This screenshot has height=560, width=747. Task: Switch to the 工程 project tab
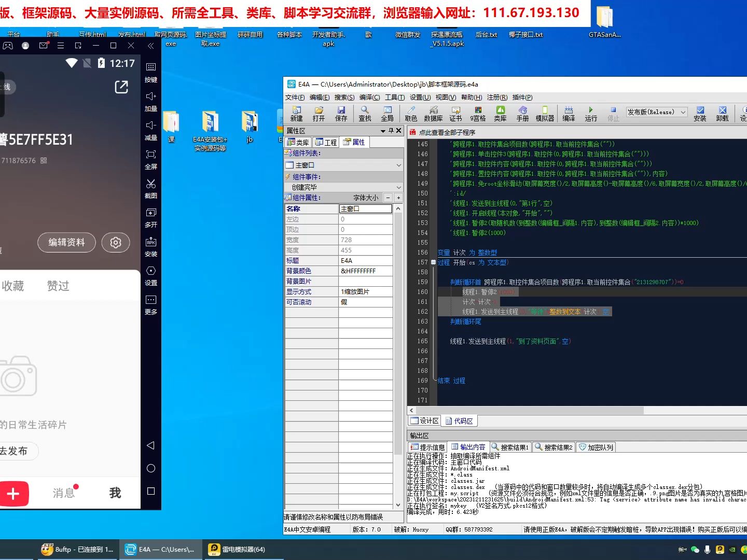point(326,142)
